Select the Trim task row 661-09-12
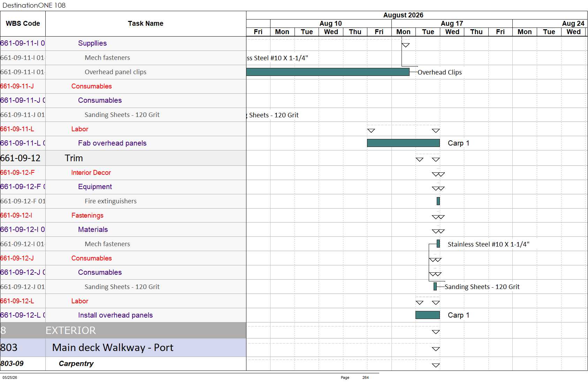This screenshot has width=588, height=382. [x=123, y=158]
